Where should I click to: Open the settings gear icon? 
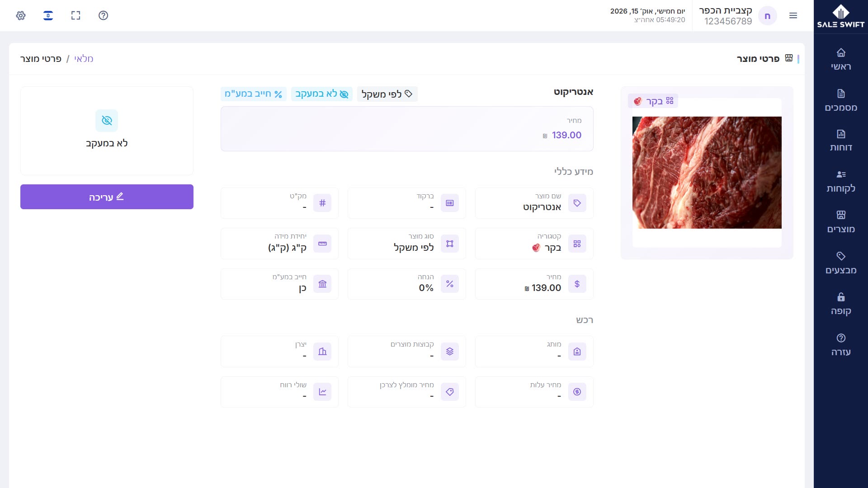click(x=21, y=15)
